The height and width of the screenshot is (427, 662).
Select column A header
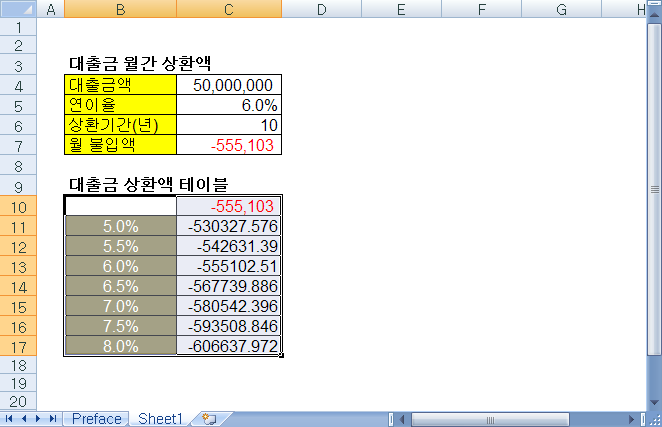(x=51, y=8)
